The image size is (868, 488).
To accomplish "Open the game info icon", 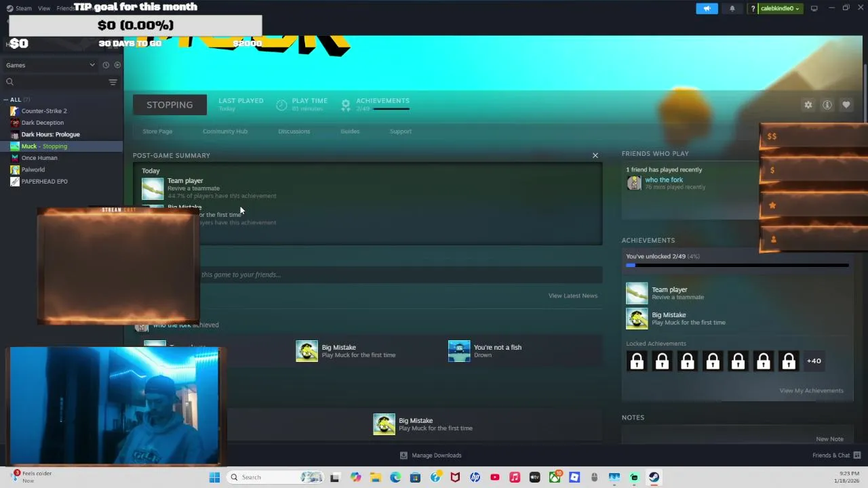I will point(827,105).
